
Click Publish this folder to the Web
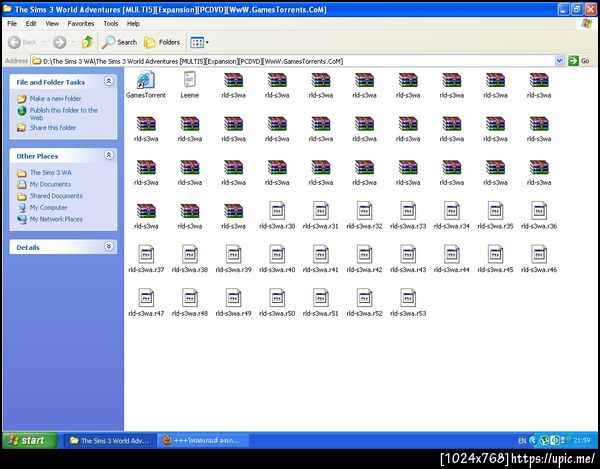(57, 114)
